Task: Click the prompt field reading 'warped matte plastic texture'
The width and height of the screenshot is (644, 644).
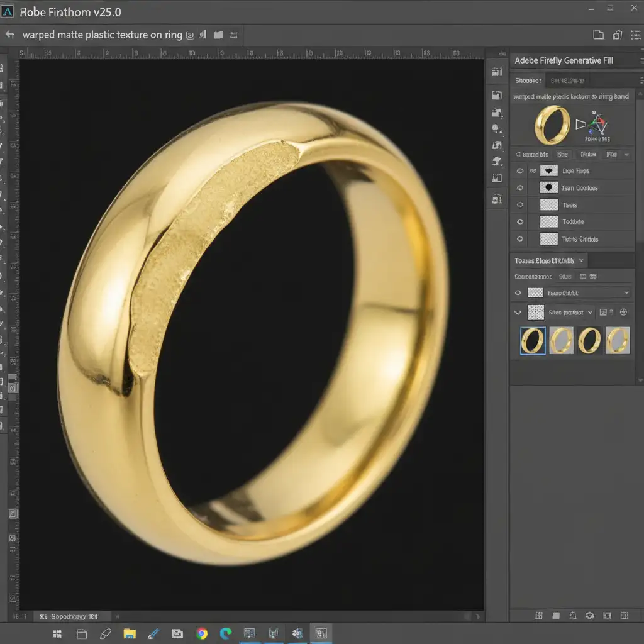Action: [x=570, y=97]
